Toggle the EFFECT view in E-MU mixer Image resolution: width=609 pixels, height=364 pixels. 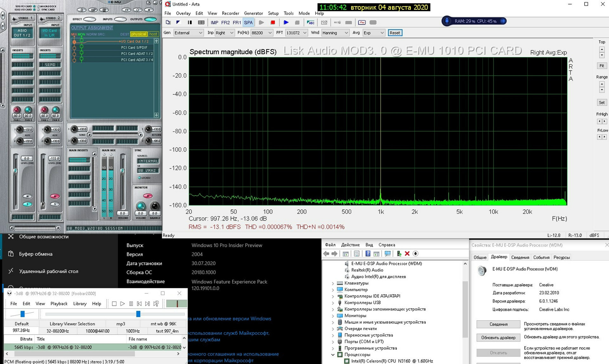click(90, 19)
